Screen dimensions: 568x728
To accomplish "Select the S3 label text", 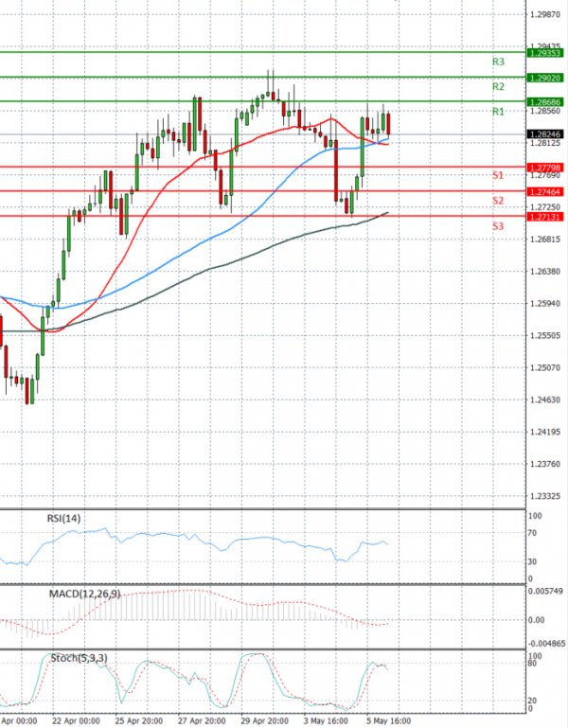I will [498, 226].
